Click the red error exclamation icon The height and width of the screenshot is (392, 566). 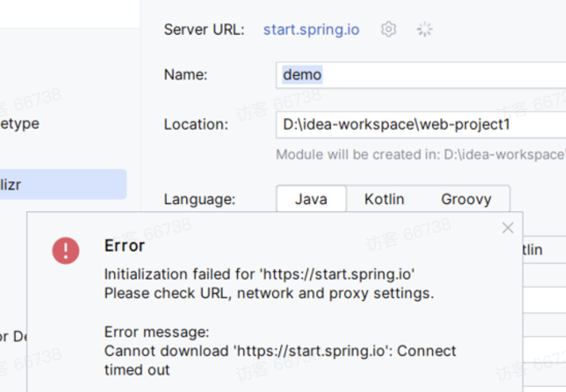coord(66,250)
